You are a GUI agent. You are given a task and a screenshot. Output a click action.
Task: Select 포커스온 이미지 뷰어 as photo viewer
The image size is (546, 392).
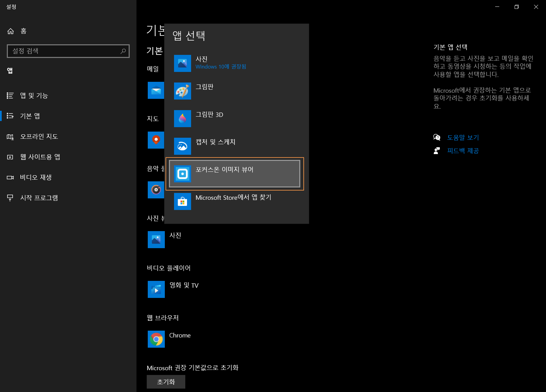click(x=235, y=174)
